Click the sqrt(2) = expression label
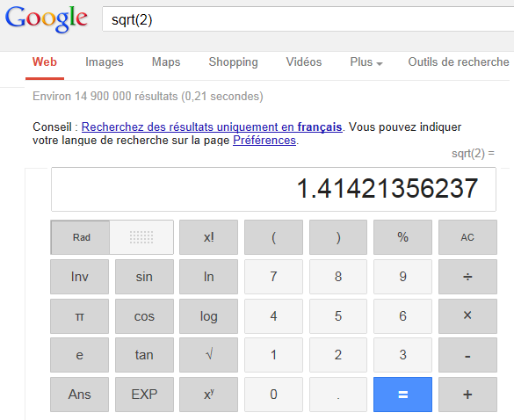This screenshot has height=420, width=514. [x=473, y=154]
